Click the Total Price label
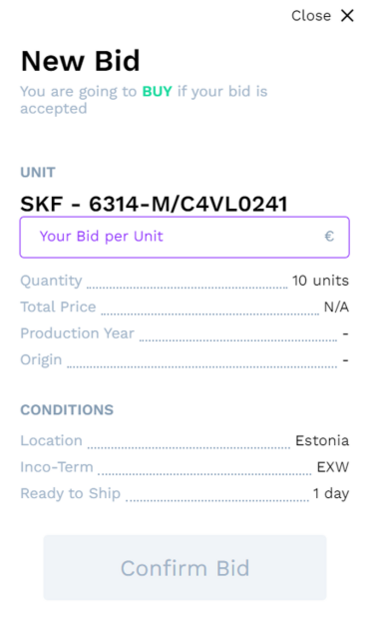Image resolution: width=370 pixels, height=620 pixels. [58, 307]
